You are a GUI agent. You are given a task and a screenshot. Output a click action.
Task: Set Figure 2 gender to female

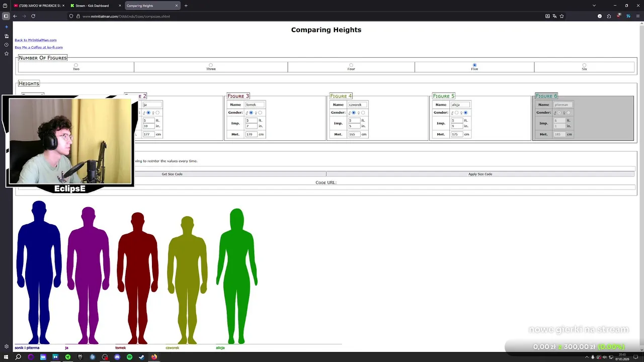(x=157, y=113)
